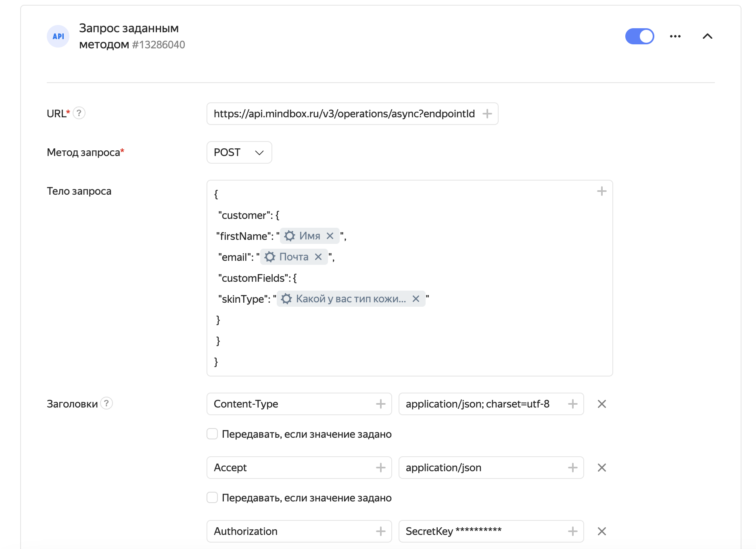The width and height of the screenshot is (756, 549).
Task: Click the gear icon in skinType chip
Action: tap(286, 299)
